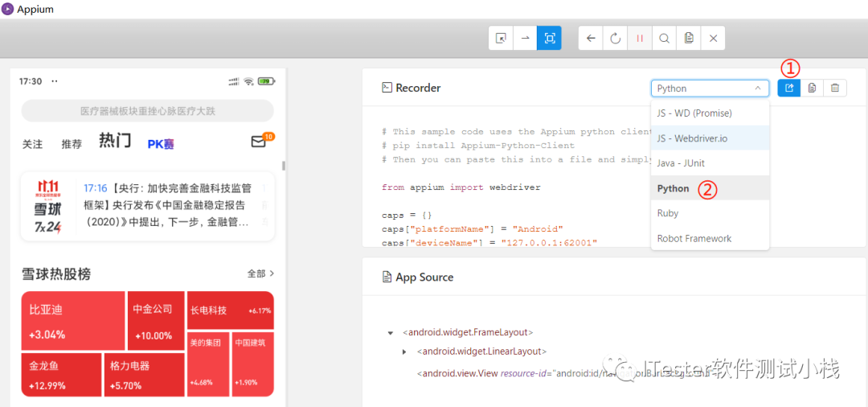Open the Python language combo box
The height and width of the screenshot is (407, 868).
click(x=710, y=88)
